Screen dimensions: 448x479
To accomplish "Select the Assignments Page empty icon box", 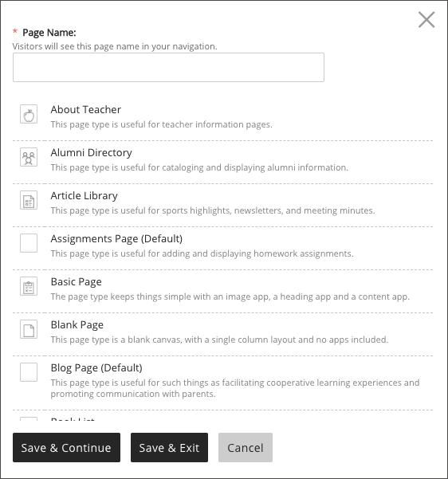I will click(x=29, y=243).
